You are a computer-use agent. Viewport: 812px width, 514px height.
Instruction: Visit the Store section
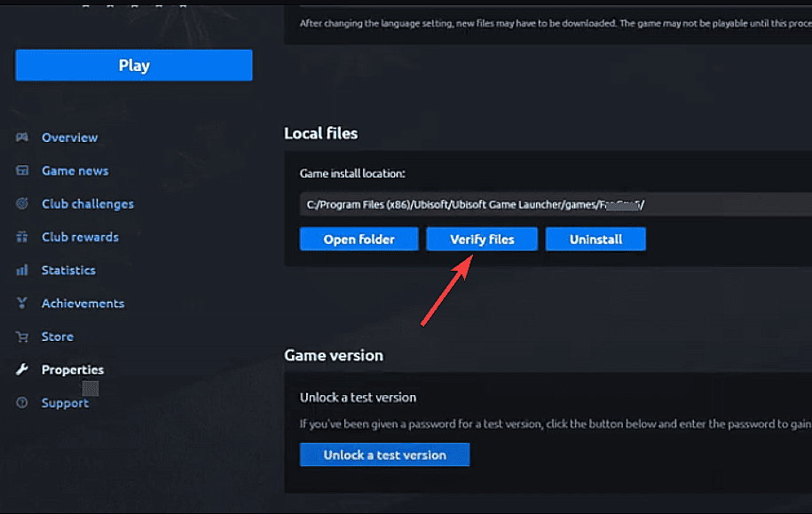58,336
